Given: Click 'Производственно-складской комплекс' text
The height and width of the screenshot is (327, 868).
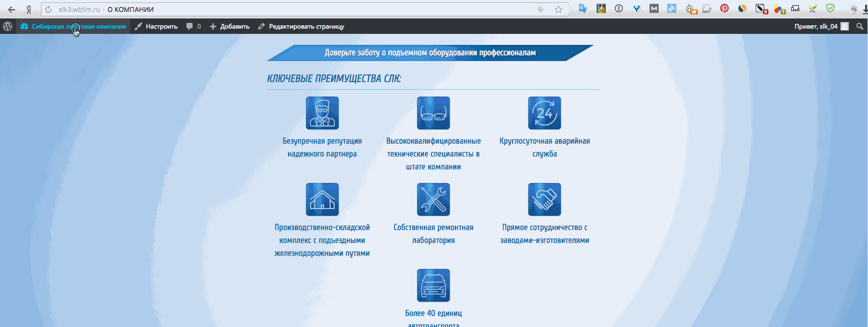Looking at the screenshot, I should [322, 240].
